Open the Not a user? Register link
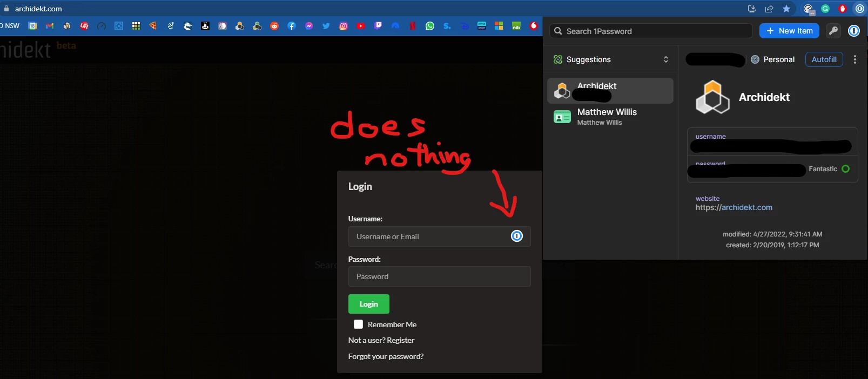Viewport: 868px width, 379px height. 381,340
